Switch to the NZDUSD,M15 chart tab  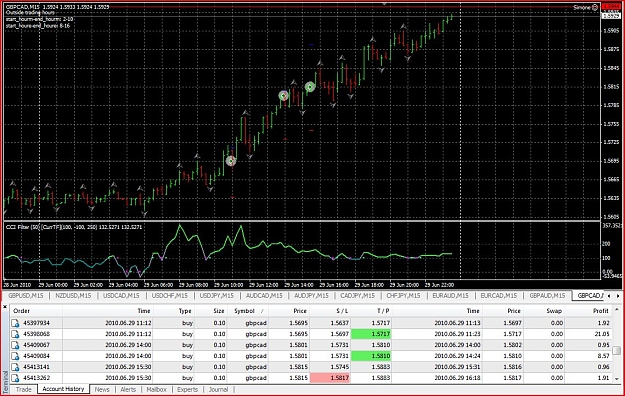(73, 296)
